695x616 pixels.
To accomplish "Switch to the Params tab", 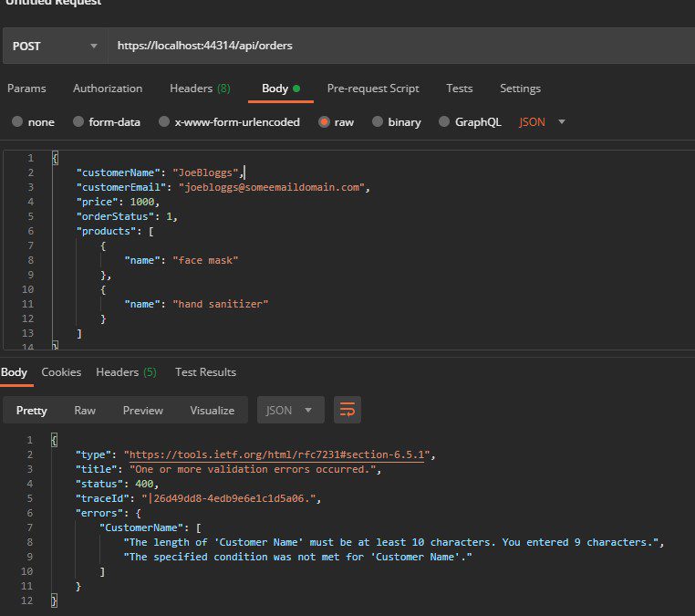I will (x=26, y=89).
